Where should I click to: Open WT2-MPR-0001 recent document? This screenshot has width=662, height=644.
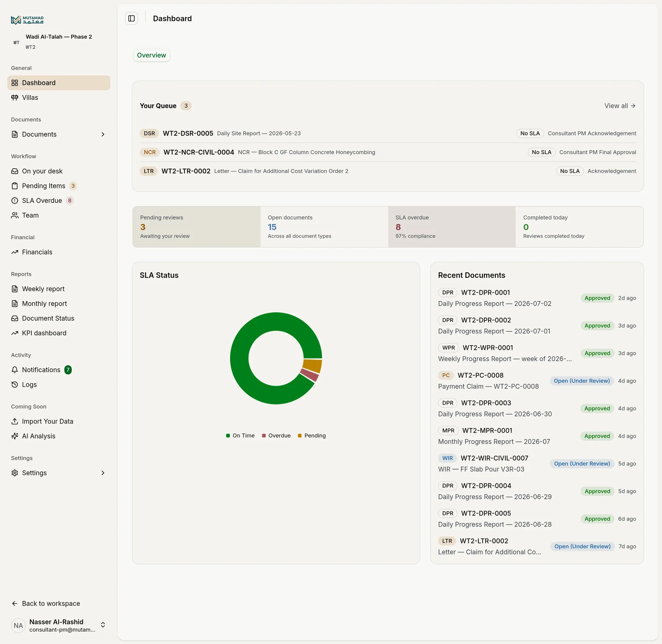pos(537,436)
